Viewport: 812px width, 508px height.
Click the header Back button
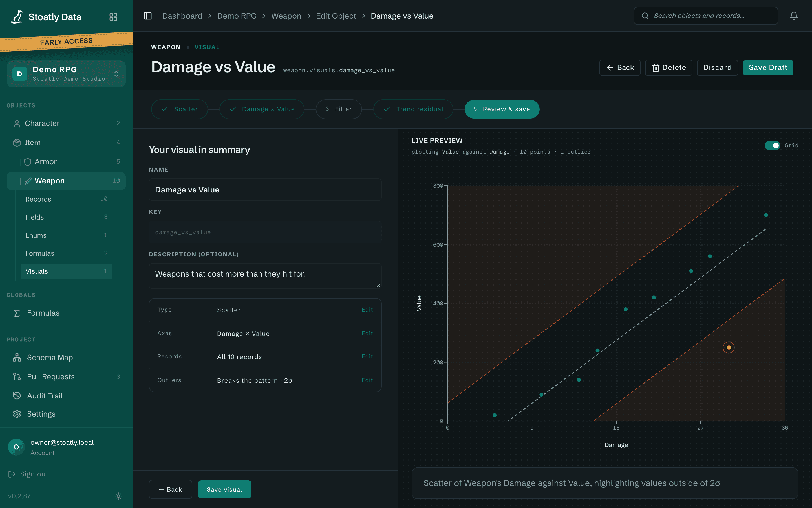coord(620,68)
